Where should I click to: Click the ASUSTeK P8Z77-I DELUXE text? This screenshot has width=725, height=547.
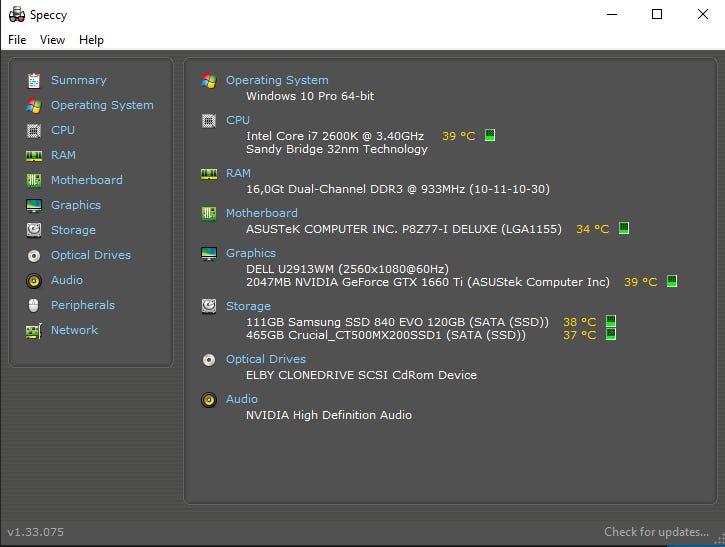[x=404, y=229]
